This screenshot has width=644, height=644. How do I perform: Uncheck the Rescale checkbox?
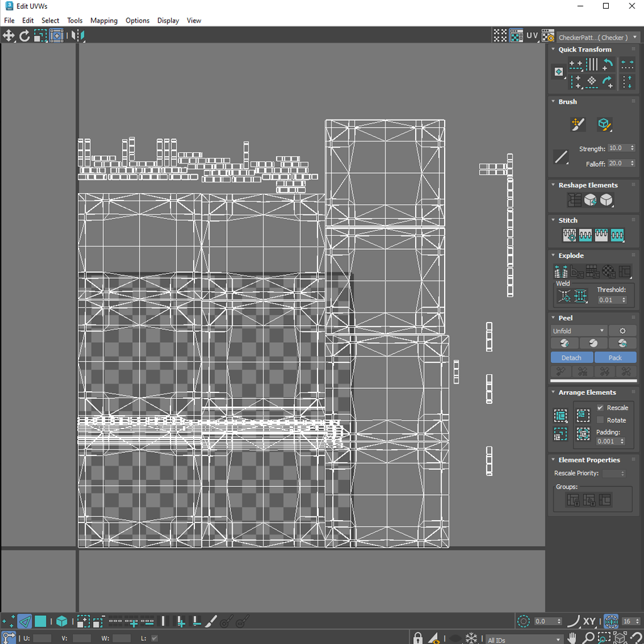pos(600,408)
